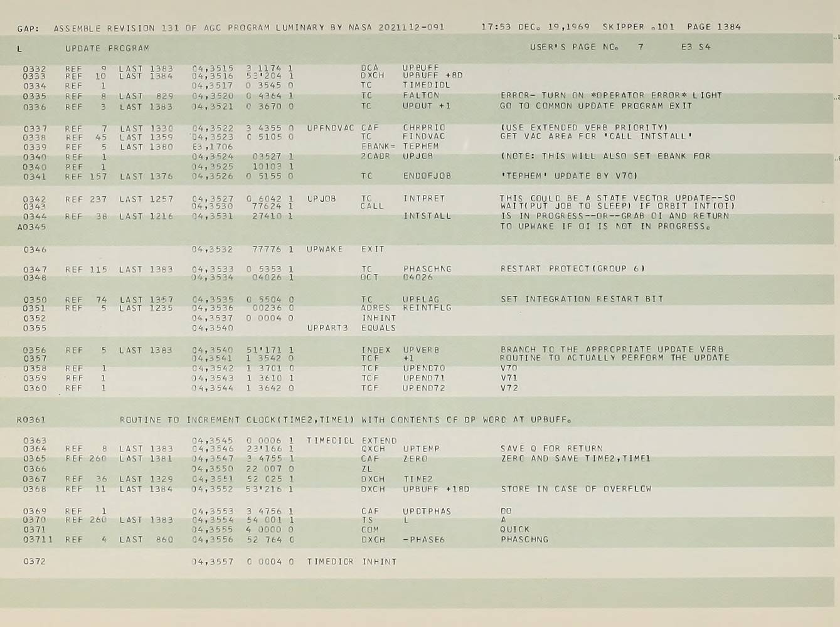The width and height of the screenshot is (840, 627).
Task: Click the comment 'STORE IN CASE OF OVERFLOW'
Action: [576, 489]
